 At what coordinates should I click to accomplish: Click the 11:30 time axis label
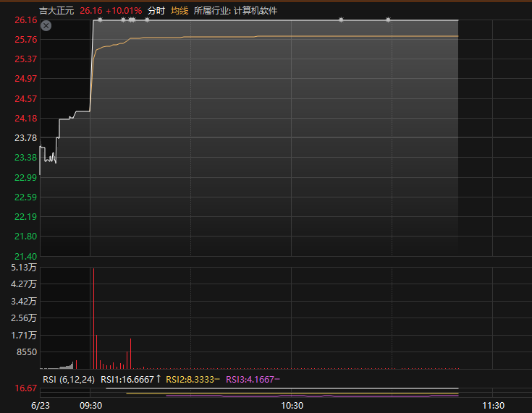click(x=494, y=406)
